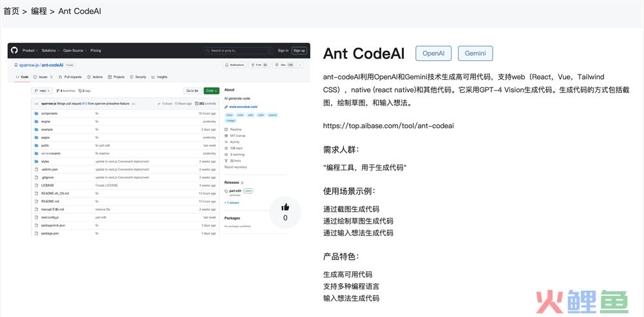Open the 编程 breadcrumb category link
Screen dimensions: 644x317
39,11
